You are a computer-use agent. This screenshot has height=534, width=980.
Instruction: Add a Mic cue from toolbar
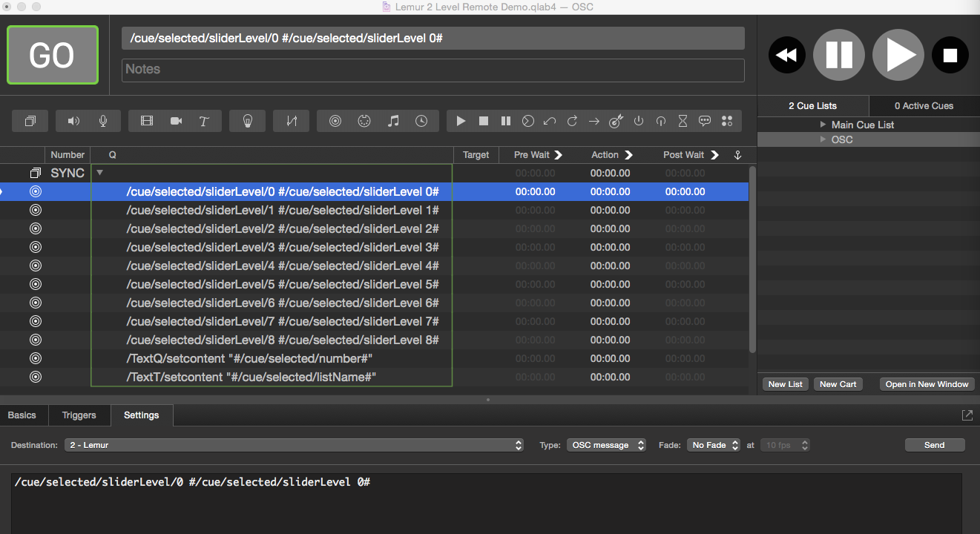click(103, 121)
